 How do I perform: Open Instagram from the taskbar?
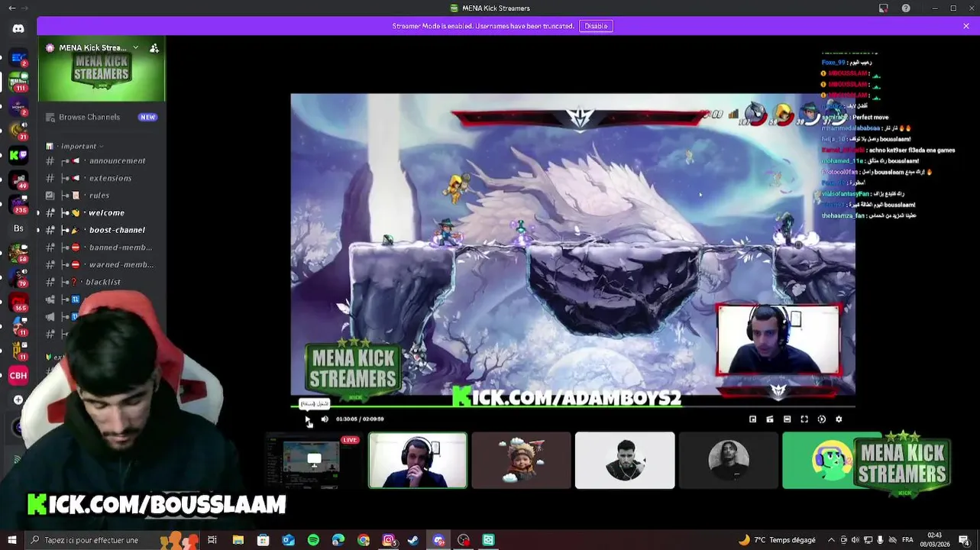388,540
